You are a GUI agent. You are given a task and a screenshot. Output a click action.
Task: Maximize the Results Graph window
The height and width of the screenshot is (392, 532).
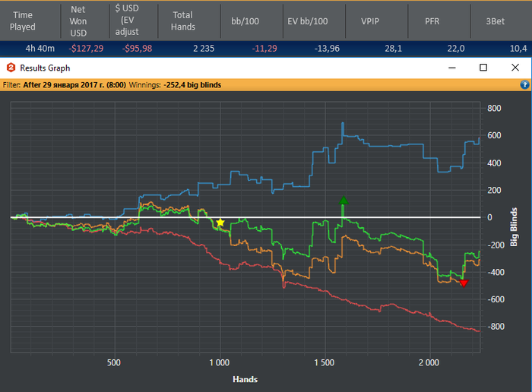pyautogui.click(x=483, y=68)
